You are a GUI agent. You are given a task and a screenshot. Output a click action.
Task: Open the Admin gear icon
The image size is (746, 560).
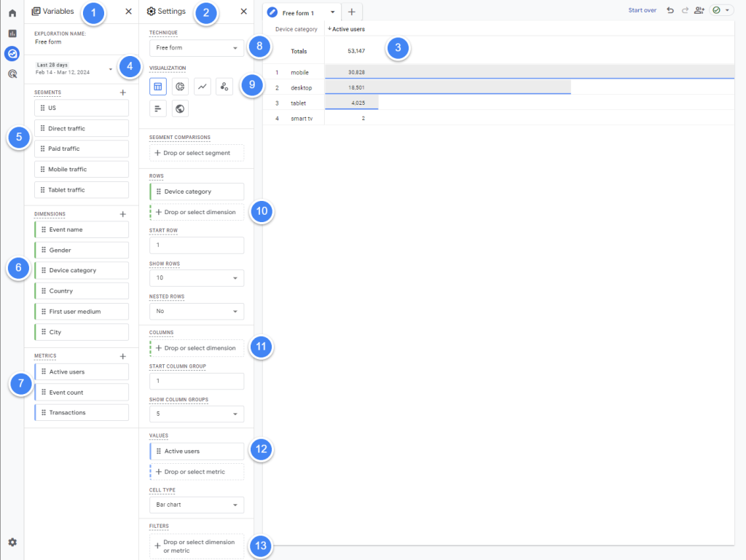12,542
